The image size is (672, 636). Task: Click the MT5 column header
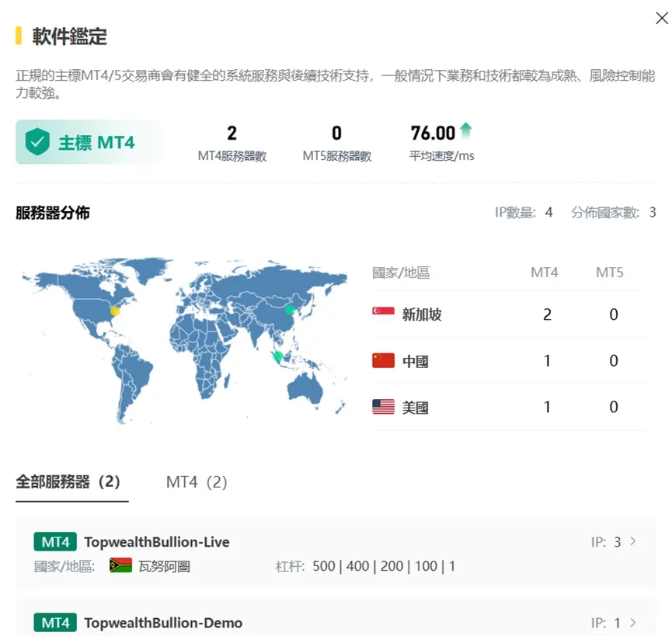pyautogui.click(x=609, y=273)
